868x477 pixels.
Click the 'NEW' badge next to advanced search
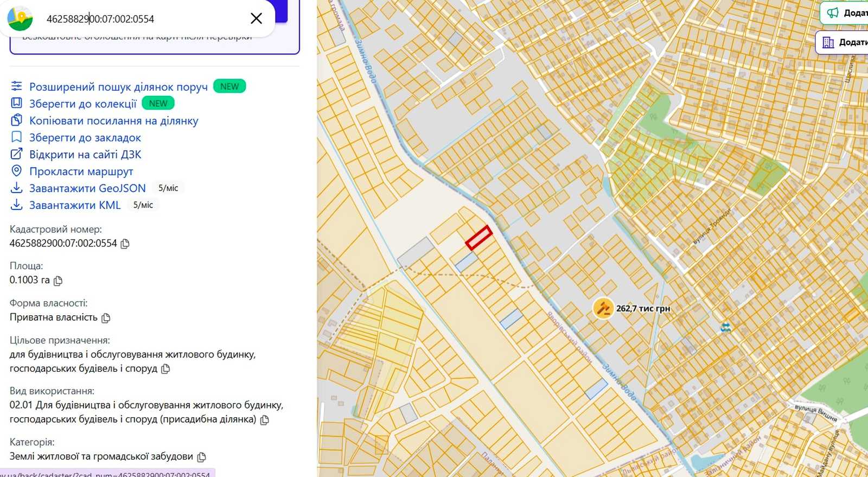coord(229,86)
